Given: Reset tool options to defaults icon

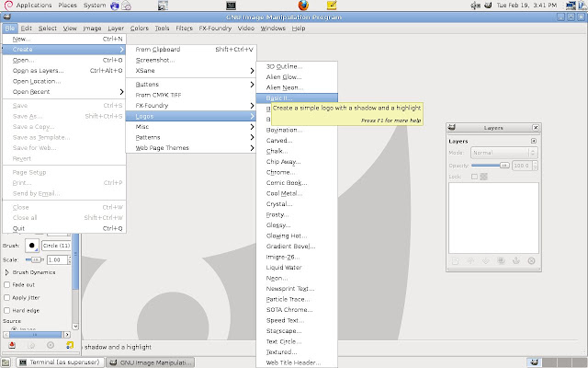Looking at the screenshot, I should pos(70,345).
